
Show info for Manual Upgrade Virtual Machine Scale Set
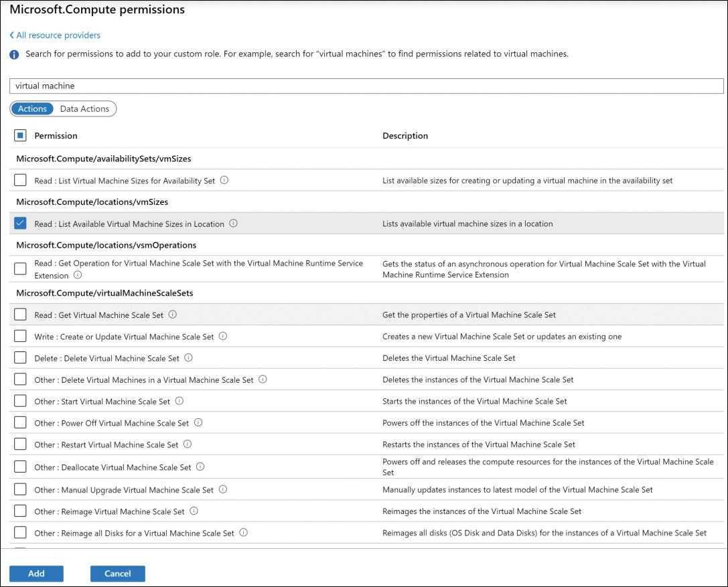[x=223, y=489]
